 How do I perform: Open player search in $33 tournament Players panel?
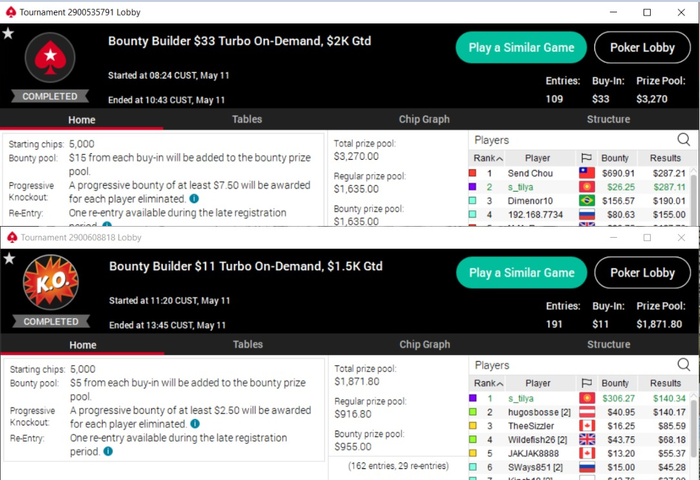[683, 139]
